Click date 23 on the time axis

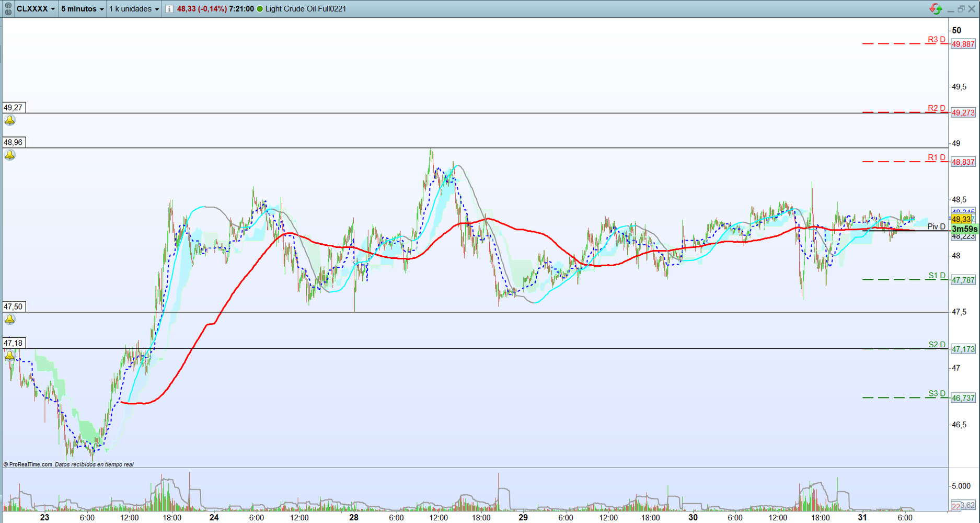[x=44, y=517]
